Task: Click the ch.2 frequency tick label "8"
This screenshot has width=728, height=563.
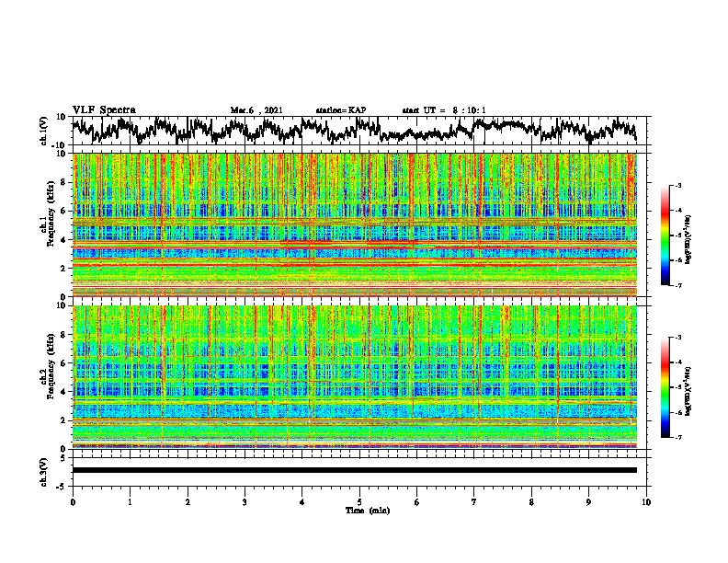Action: point(63,335)
